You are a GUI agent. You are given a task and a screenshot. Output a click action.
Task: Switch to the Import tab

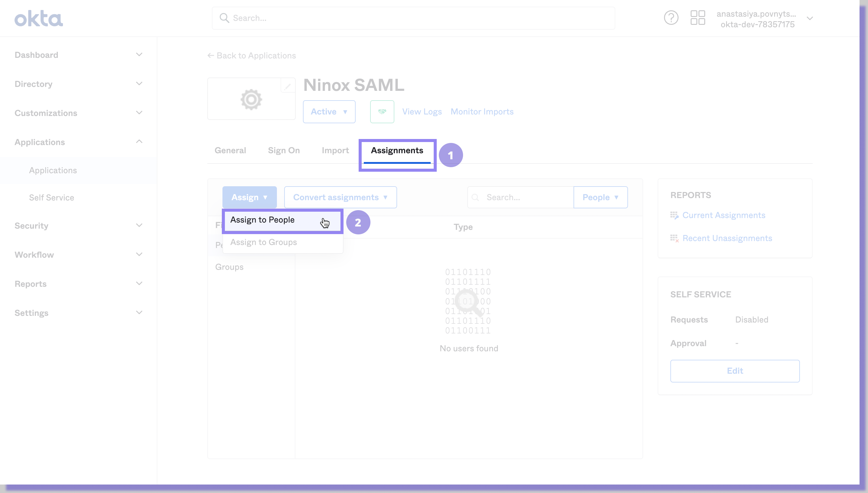[335, 150]
